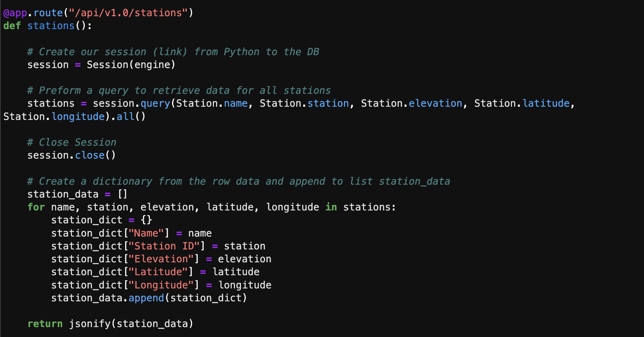Click the "Latitude" dictionary key string
The height and width of the screenshot is (337, 644).
click(159, 271)
